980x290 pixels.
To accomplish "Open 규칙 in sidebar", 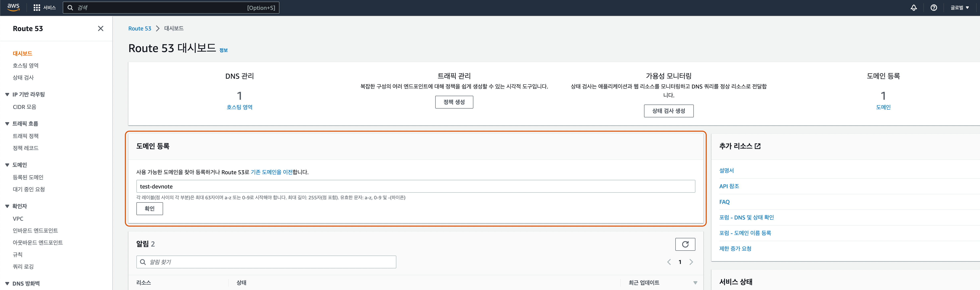I will [17, 255].
